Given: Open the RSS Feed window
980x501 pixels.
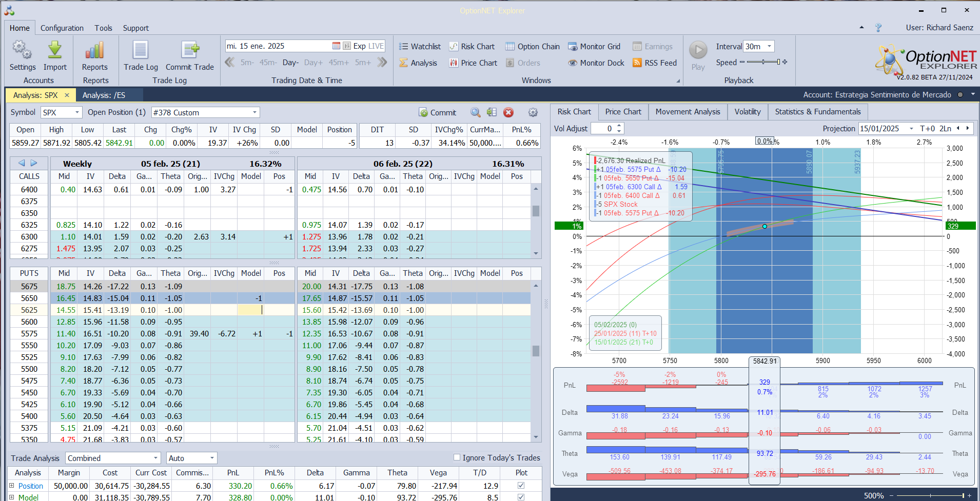Looking at the screenshot, I should coord(655,63).
